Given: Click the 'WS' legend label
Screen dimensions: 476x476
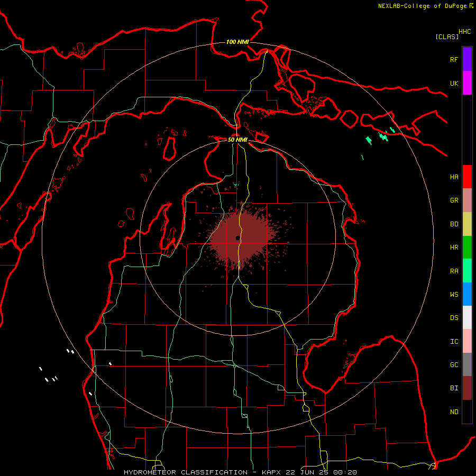Looking at the screenshot, I should pyautogui.click(x=454, y=295).
